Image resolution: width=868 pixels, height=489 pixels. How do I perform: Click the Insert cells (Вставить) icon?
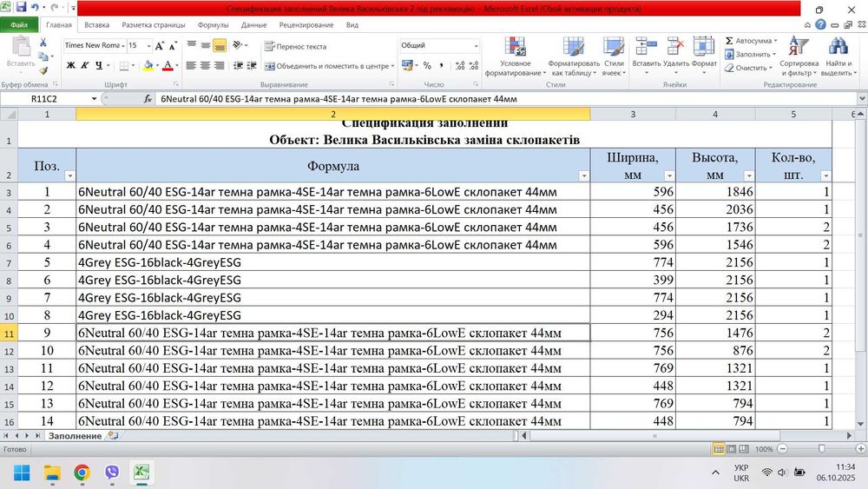tap(646, 46)
